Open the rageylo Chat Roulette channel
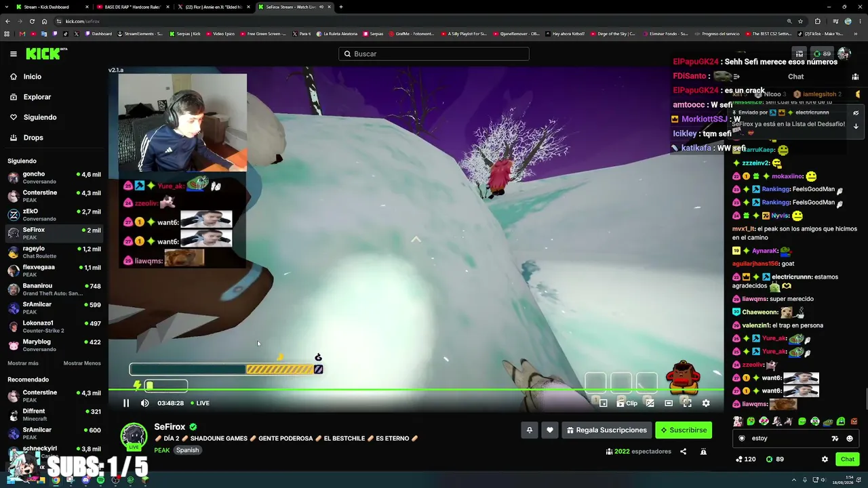Image resolution: width=868 pixels, height=488 pixels. click(54, 252)
